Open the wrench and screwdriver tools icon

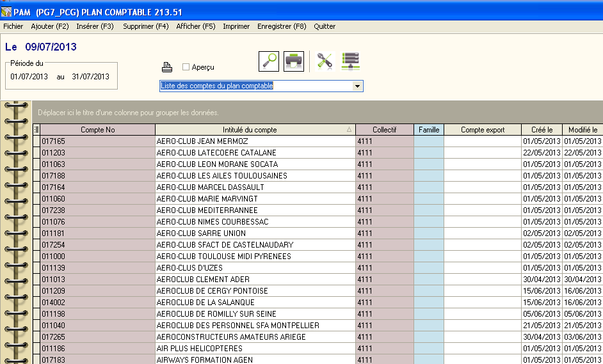click(325, 61)
